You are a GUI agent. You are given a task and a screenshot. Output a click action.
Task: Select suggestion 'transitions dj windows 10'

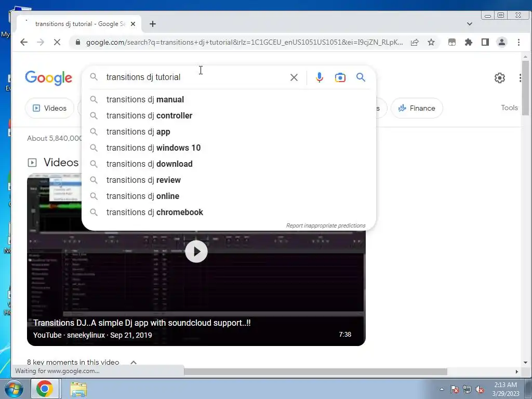pyautogui.click(x=229, y=148)
